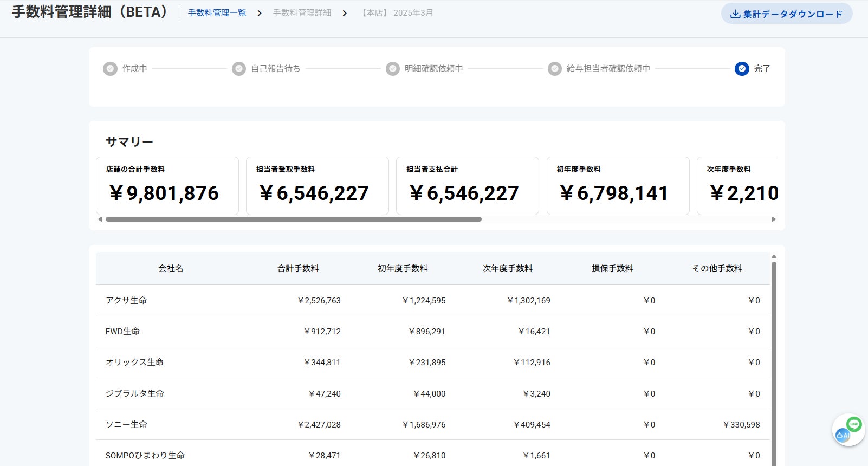Click the 明細確認依頼中 step check icon
The image size is (868, 466).
[393, 69]
